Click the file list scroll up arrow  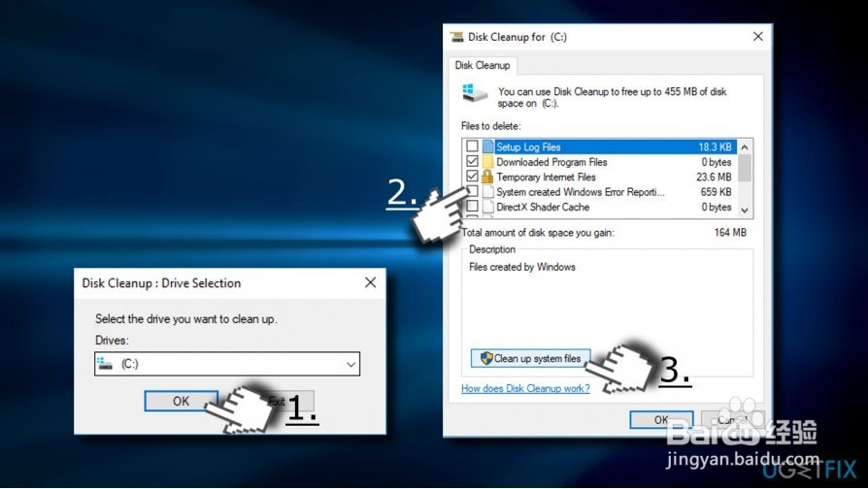(745, 147)
